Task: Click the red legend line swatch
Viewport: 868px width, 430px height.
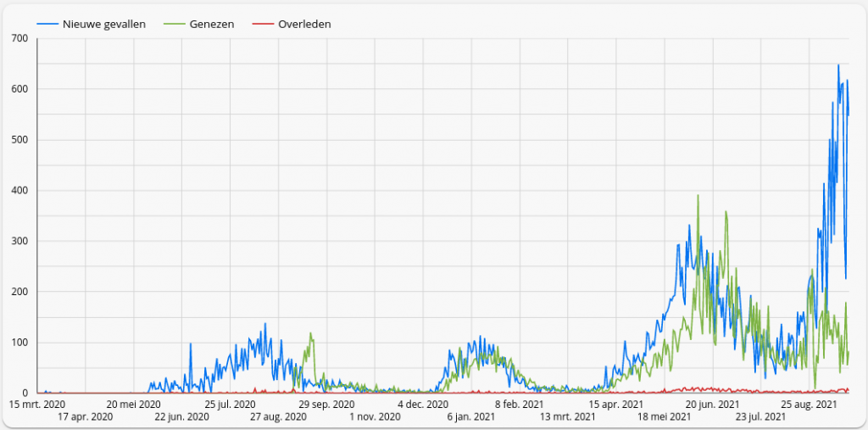Action: pyautogui.click(x=263, y=24)
